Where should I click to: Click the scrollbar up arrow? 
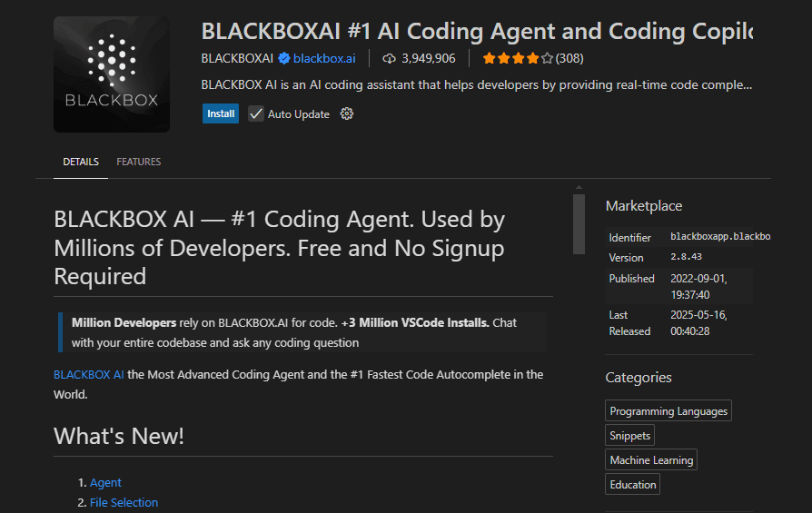[579, 188]
